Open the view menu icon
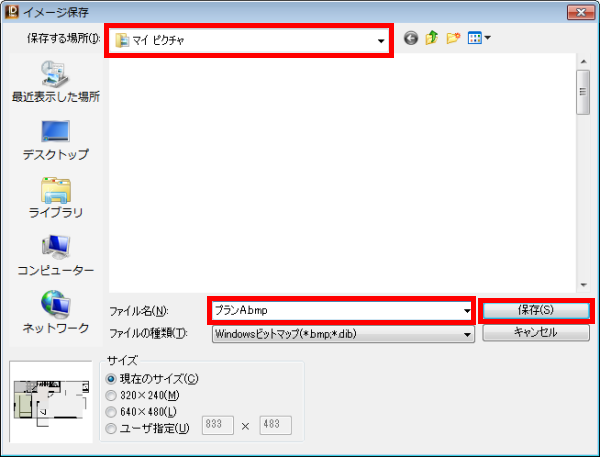Image resolution: width=600 pixels, height=457 pixels. coord(474,38)
